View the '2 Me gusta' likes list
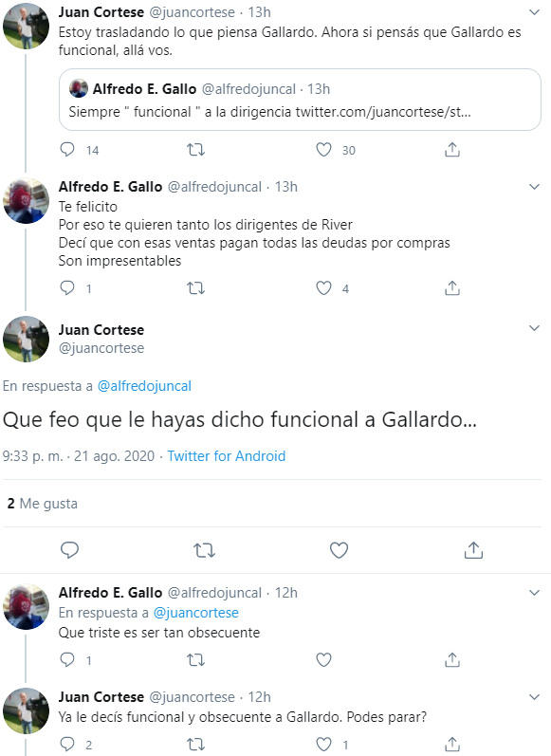This screenshot has height=756, width=551. (x=43, y=504)
